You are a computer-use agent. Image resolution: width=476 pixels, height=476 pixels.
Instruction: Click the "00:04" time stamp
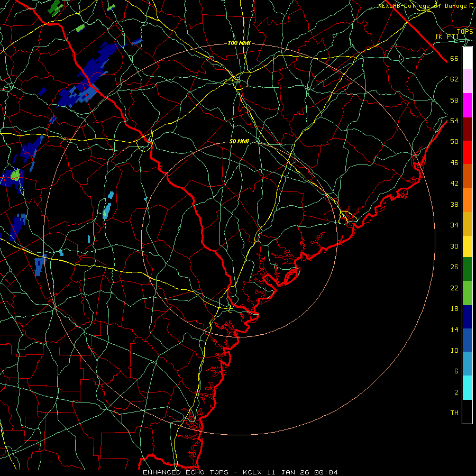coord(326,472)
